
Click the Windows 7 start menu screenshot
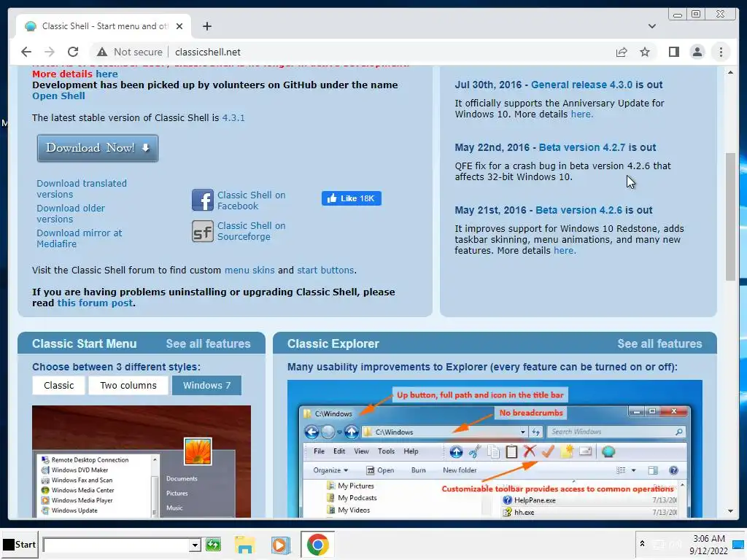(142, 462)
